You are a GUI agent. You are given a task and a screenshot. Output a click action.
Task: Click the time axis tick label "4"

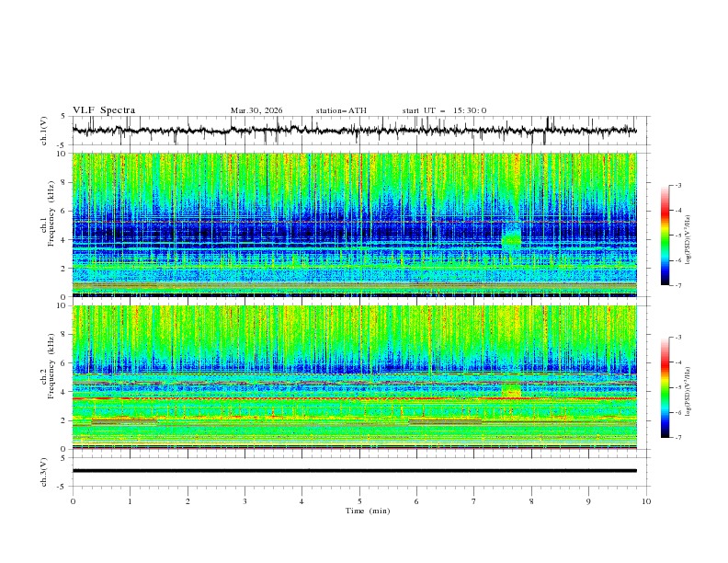tap(301, 501)
